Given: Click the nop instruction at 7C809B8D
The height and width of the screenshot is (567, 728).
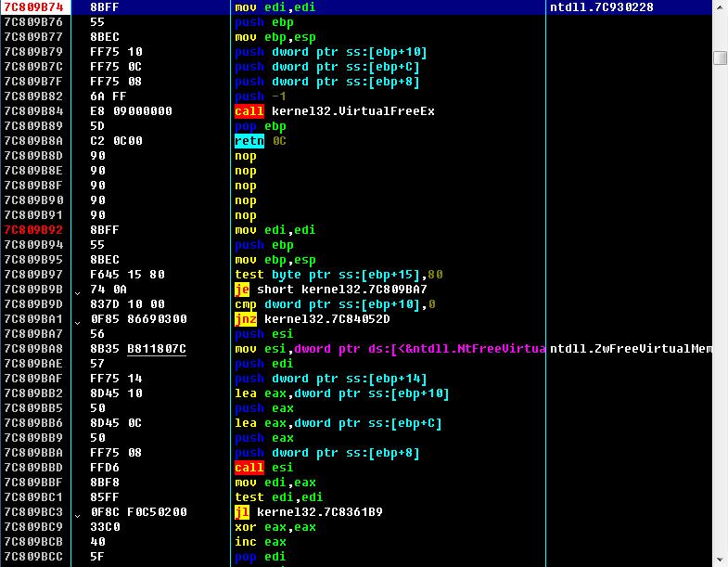Looking at the screenshot, I should (245, 156).
